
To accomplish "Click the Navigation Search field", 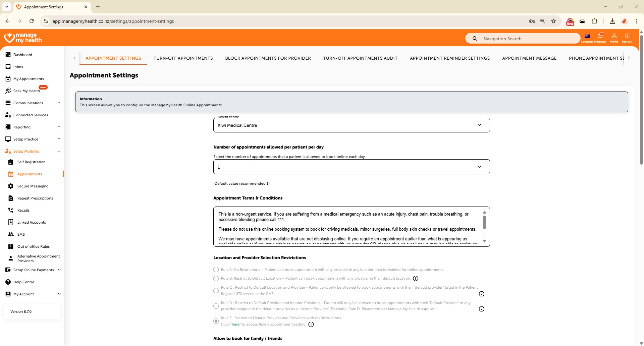I will 527,39.
